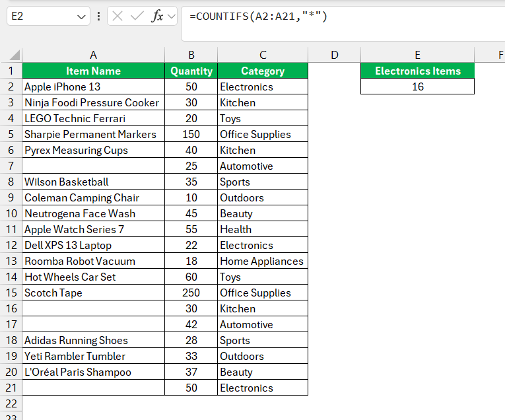
Task: Click Outdoors category cell in row 19
Action: (263, 356)
